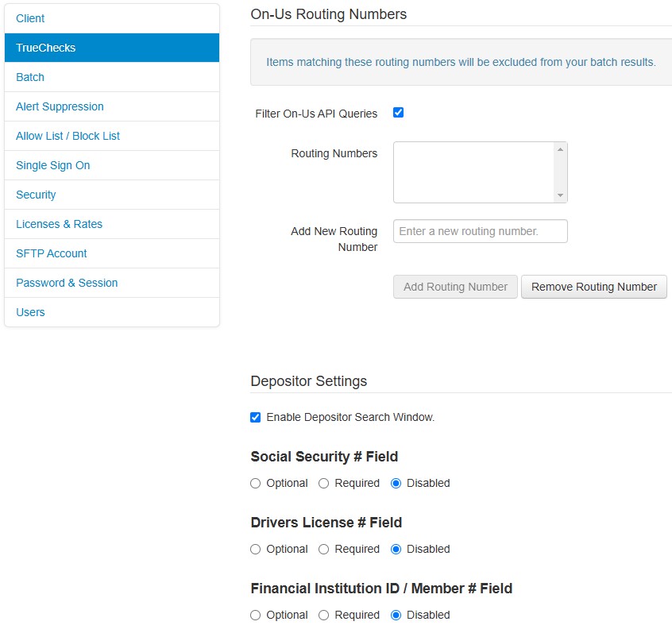This screenshot has width=672, height=633.
Task: Go to Batch settings
Action: pyautogui.click(x=112, y=77)
